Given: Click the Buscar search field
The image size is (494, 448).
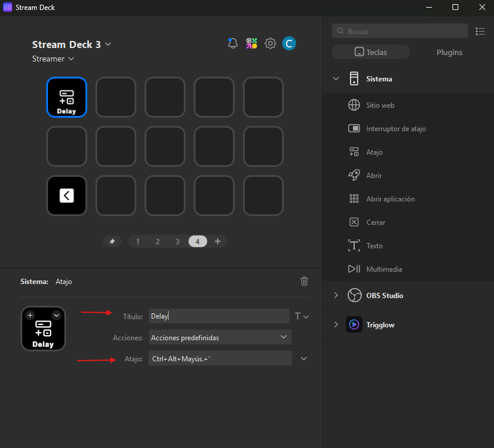Looking at the screenshot, I should pyautogui.click(x=400, y=31).
